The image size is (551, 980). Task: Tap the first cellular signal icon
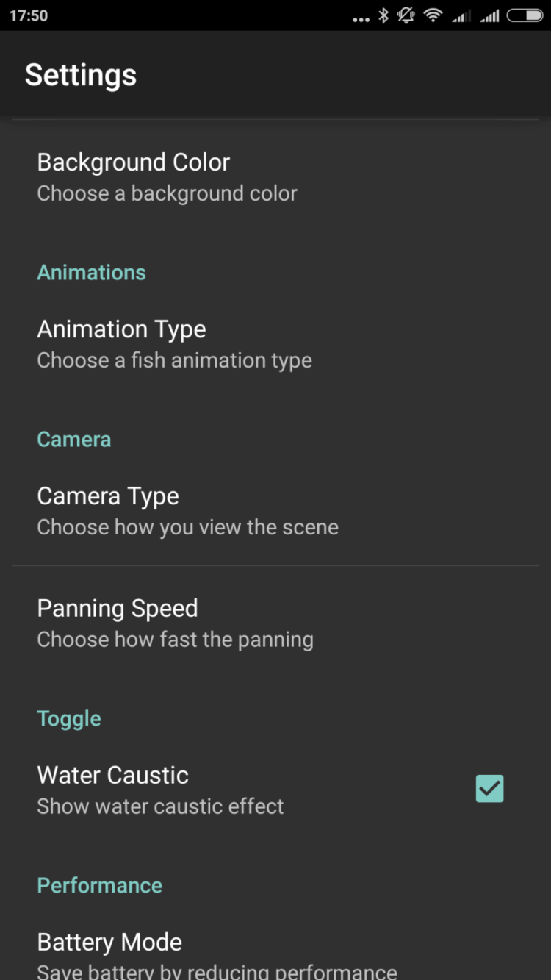pyautogui.click(x=461, y=16)
